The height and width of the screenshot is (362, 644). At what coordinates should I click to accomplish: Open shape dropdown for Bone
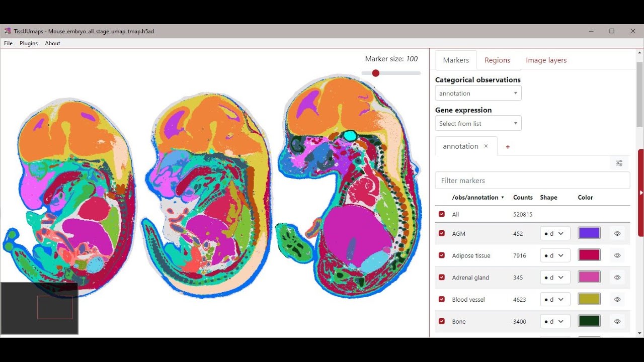pos(555,321)
